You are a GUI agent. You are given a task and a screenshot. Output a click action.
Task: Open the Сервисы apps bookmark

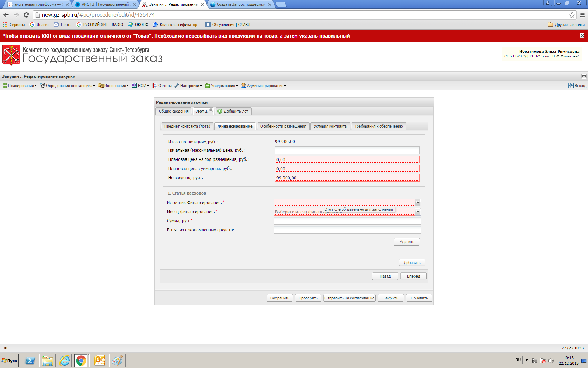point(14,25)
